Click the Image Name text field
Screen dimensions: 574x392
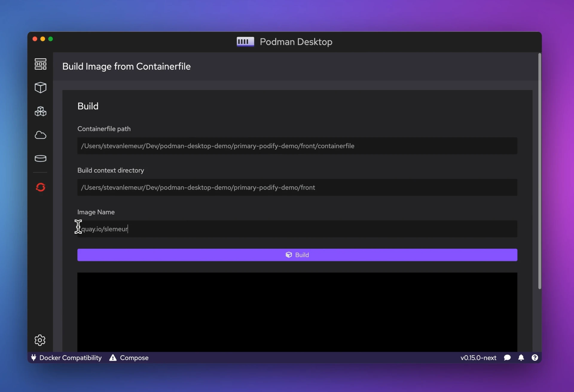pos(297,229)
